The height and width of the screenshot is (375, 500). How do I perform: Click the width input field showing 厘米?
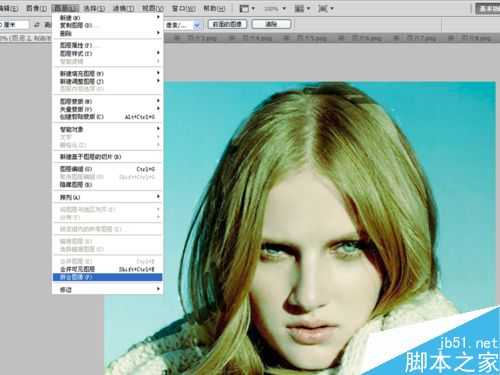(14, 25)
